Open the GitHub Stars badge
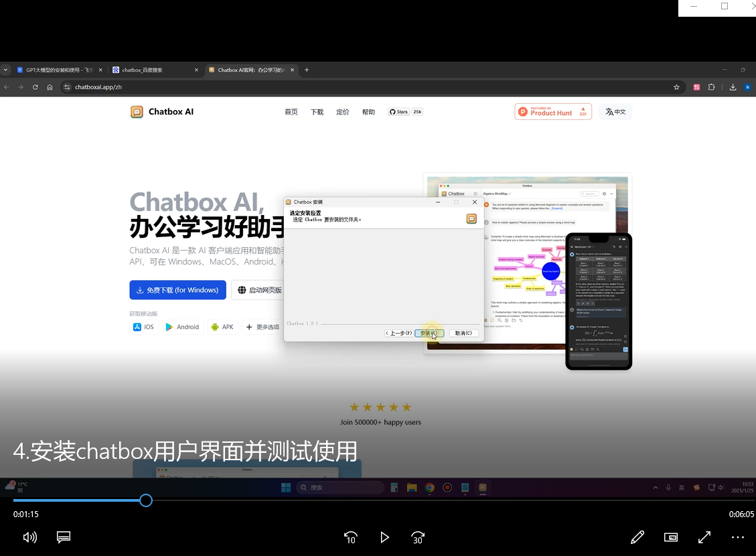This screenshot has width=756, height=556. [x=405, y=112]
